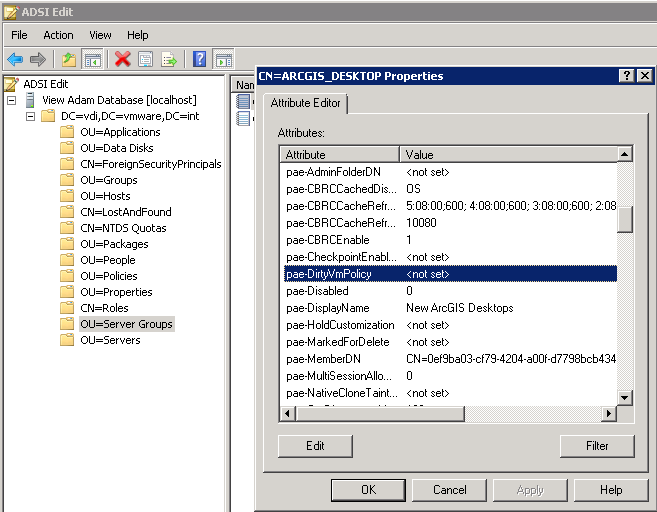657x512 pixels.
Task: Click the blue Help question mark icon
Action: pos(199,59)
